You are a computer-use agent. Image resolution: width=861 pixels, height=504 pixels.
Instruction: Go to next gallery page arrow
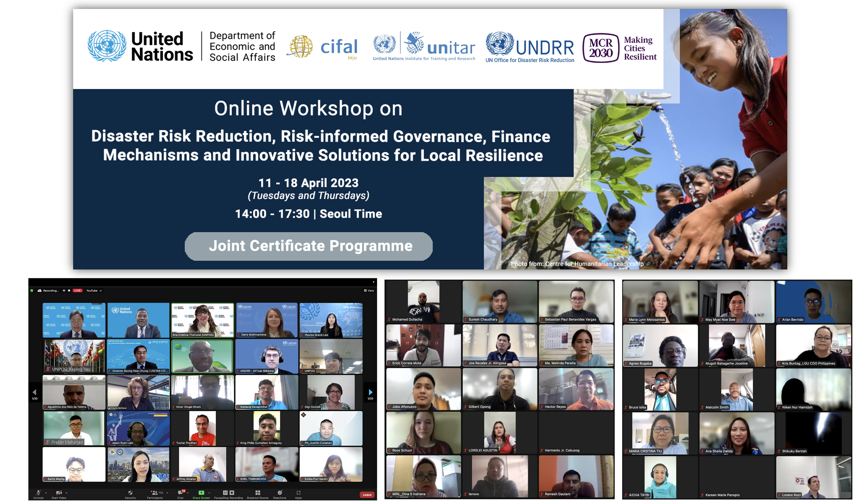click(x=370, y=392)
